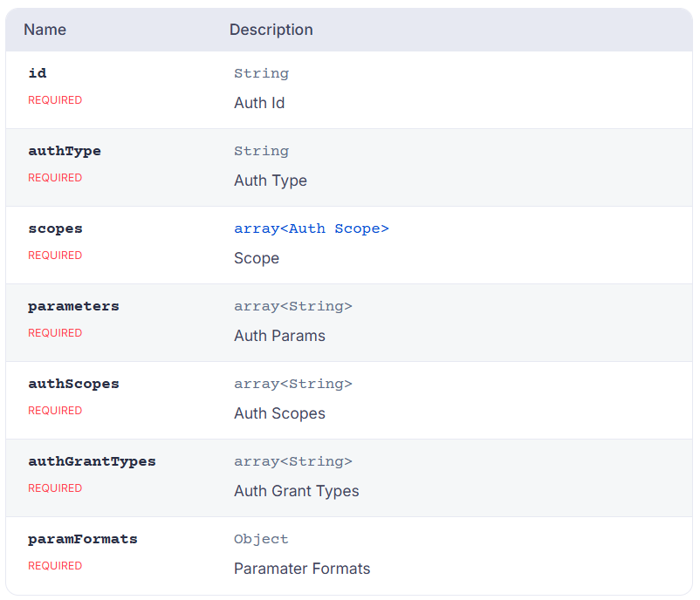
Task: Click the Auth Params description text
Action: (279, 336)
